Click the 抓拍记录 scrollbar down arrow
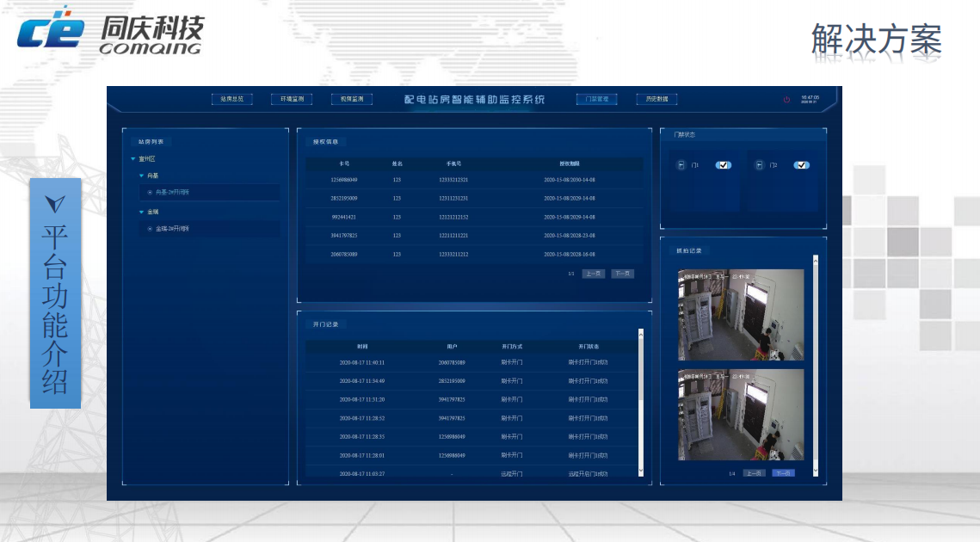The width and height of the screenshot is (980, 542). click(x=815, y=471)
